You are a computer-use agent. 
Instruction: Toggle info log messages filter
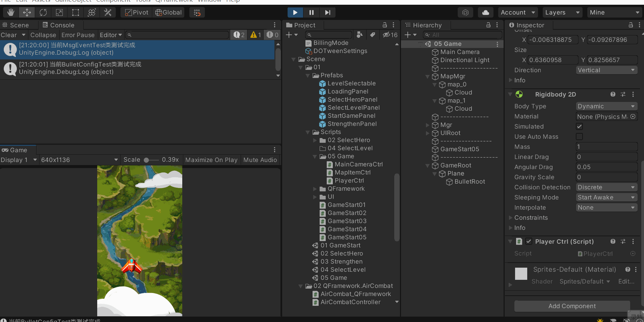point(239,35)
